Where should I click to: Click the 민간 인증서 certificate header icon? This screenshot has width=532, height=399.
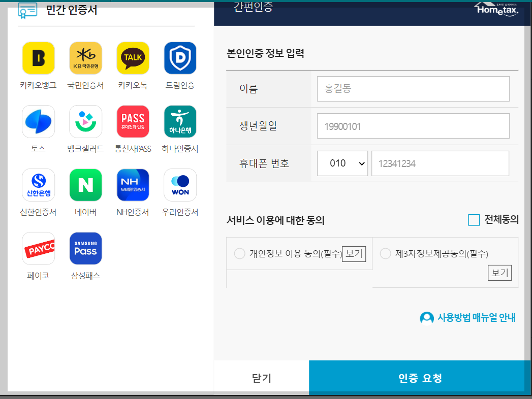pyautogui.click(x=27, y=10)
